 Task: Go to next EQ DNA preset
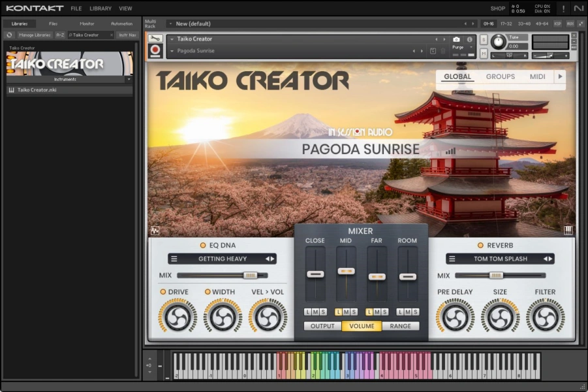coord(272,259)
